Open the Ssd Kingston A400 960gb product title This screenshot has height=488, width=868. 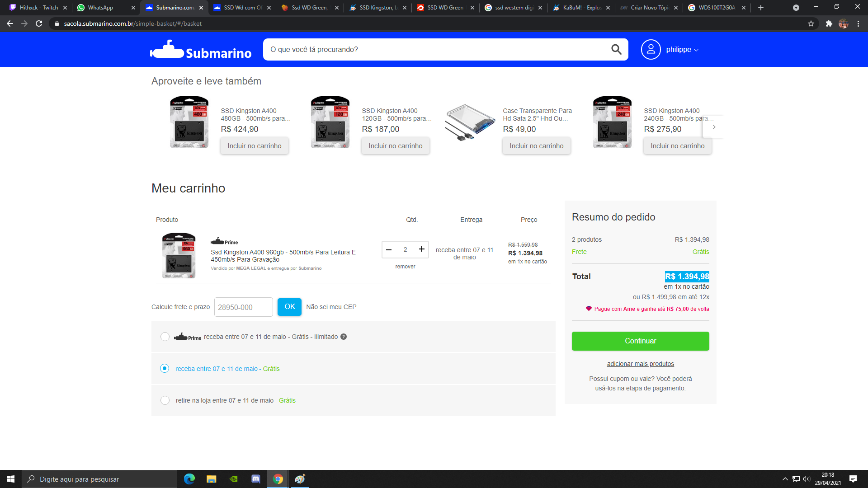[x=283, y=256]
